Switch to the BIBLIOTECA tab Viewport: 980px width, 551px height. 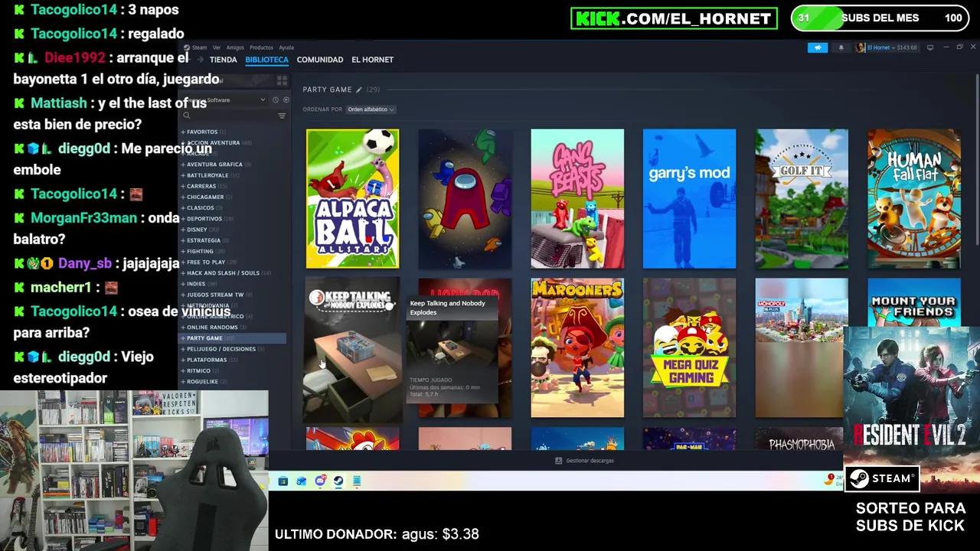266,60
